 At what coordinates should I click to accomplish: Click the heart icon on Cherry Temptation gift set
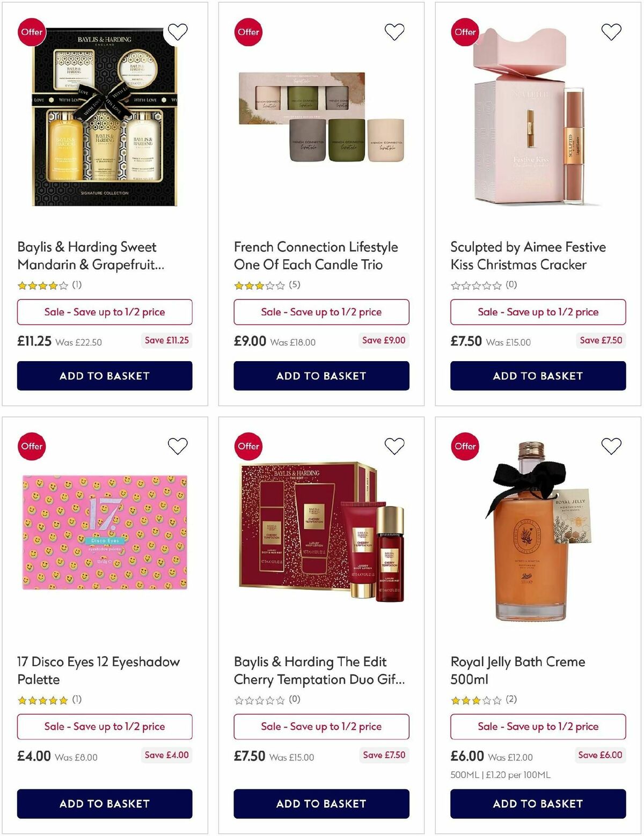click(394, 445)
